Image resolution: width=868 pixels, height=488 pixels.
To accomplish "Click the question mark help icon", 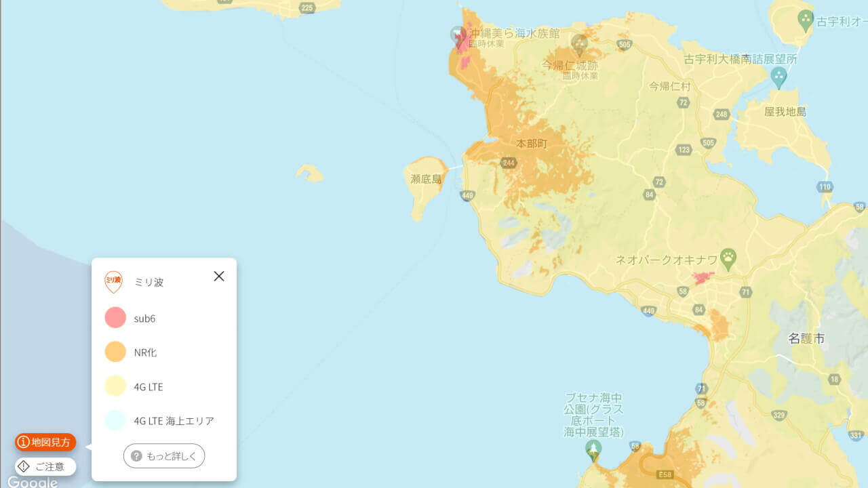I will coord(136,456).
